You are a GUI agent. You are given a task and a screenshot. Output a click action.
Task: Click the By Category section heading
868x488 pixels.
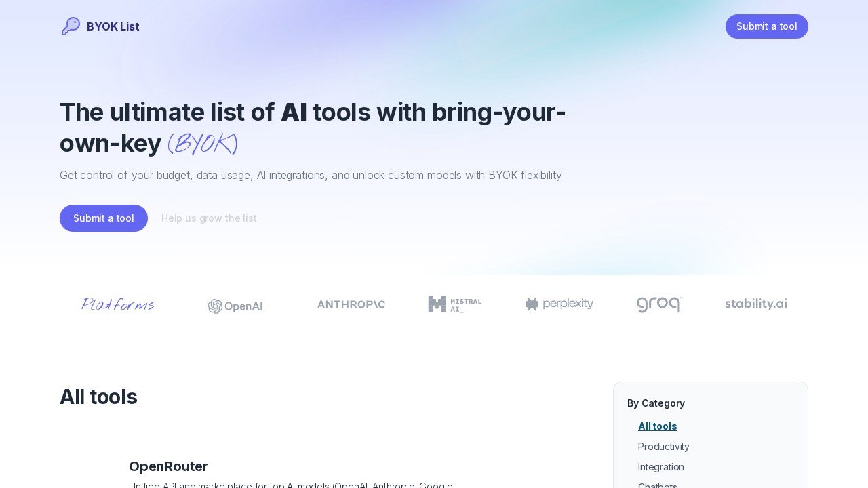click(x=656, y=403)
